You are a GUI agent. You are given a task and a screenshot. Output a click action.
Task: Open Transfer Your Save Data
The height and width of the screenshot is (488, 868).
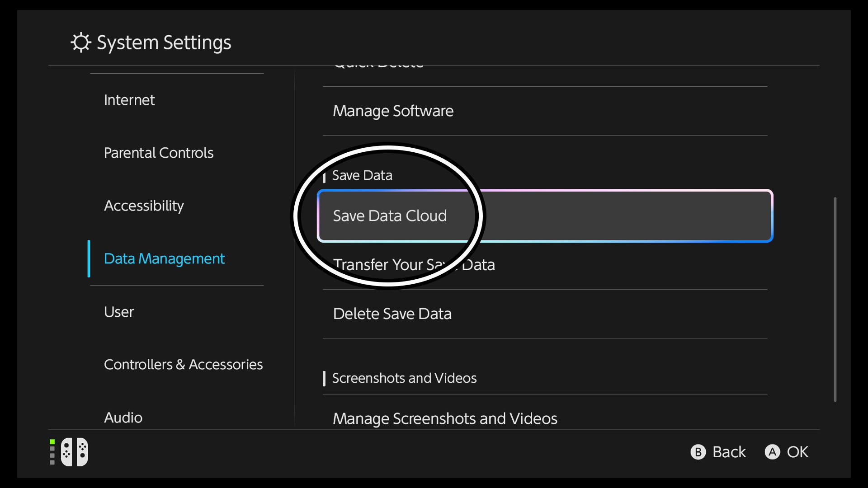(x=414, y=265)
